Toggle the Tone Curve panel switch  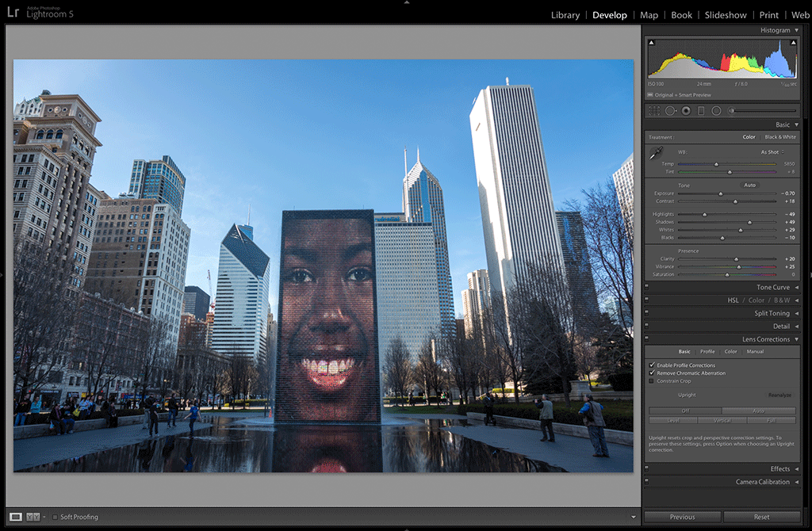point(646,286)
